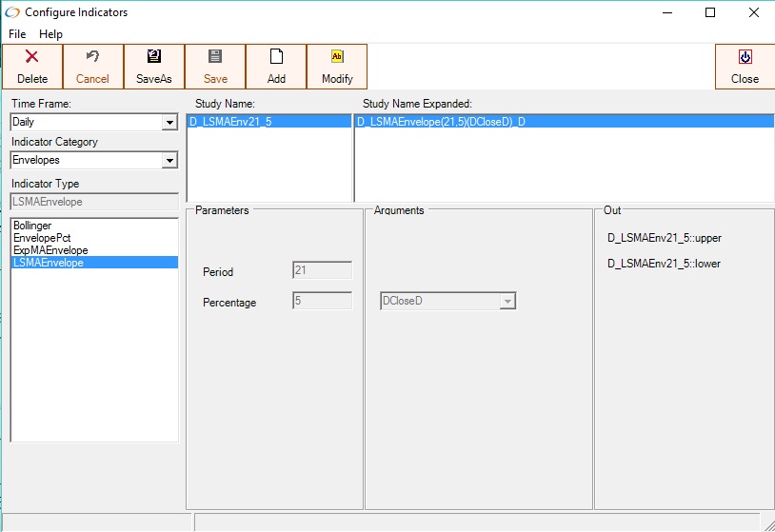
Task: Select ExpMAEnvelope indicator type
Action: (x=50, y=250)
